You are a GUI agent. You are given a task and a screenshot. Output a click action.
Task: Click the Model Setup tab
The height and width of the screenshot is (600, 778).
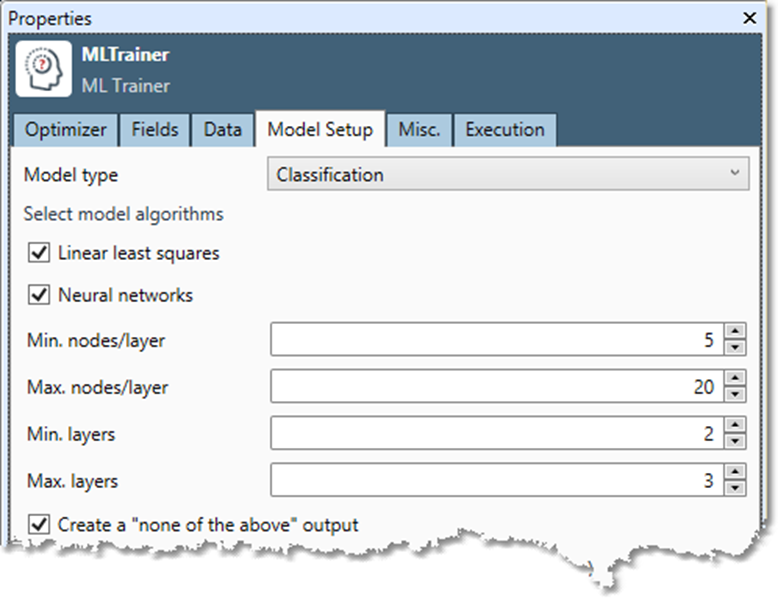[320, 130]
